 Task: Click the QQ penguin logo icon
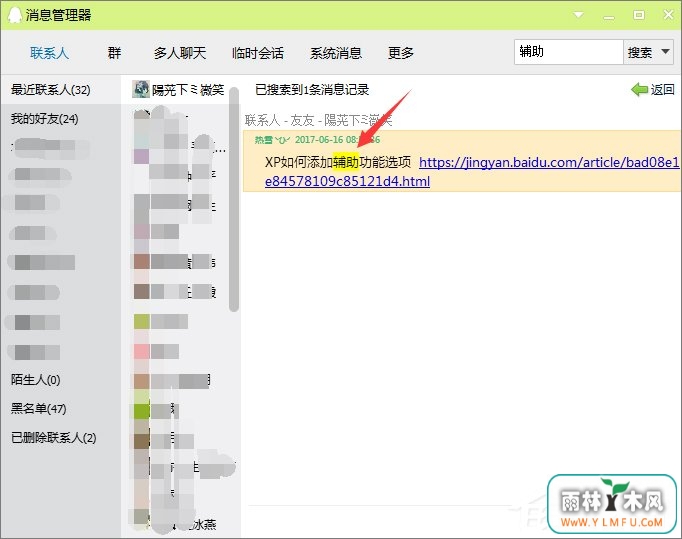click(14, 15)
